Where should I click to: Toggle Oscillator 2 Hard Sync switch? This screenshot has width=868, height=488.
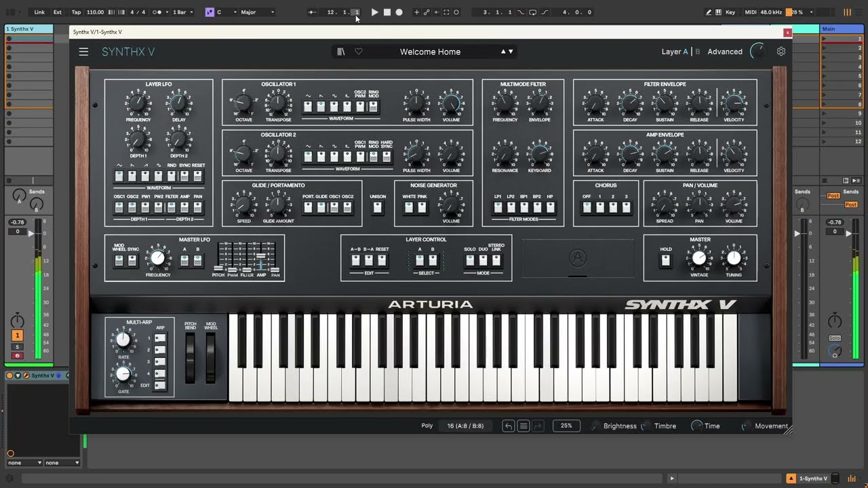387,157
